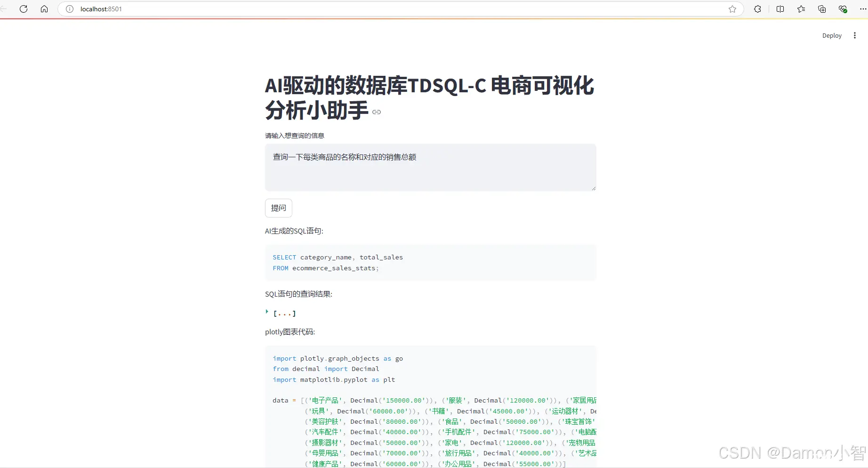
Task: Click the '汽车配件' string in data code
Action: click(325, 432)
